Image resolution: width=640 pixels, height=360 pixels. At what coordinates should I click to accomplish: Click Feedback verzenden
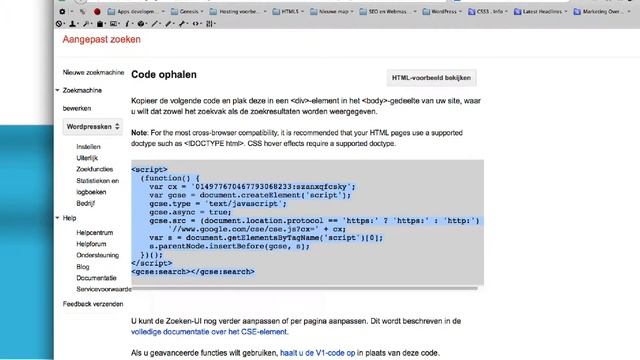click(93, 304)
